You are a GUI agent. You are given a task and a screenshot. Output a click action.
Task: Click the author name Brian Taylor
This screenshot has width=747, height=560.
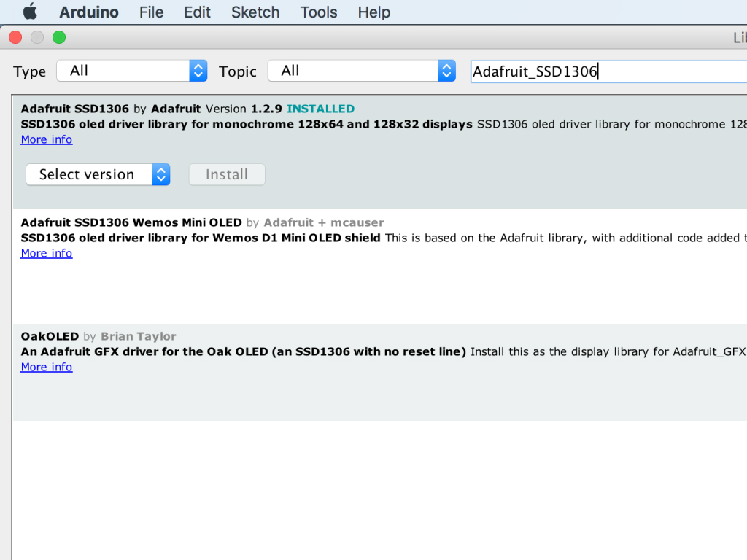pos(139,336)
